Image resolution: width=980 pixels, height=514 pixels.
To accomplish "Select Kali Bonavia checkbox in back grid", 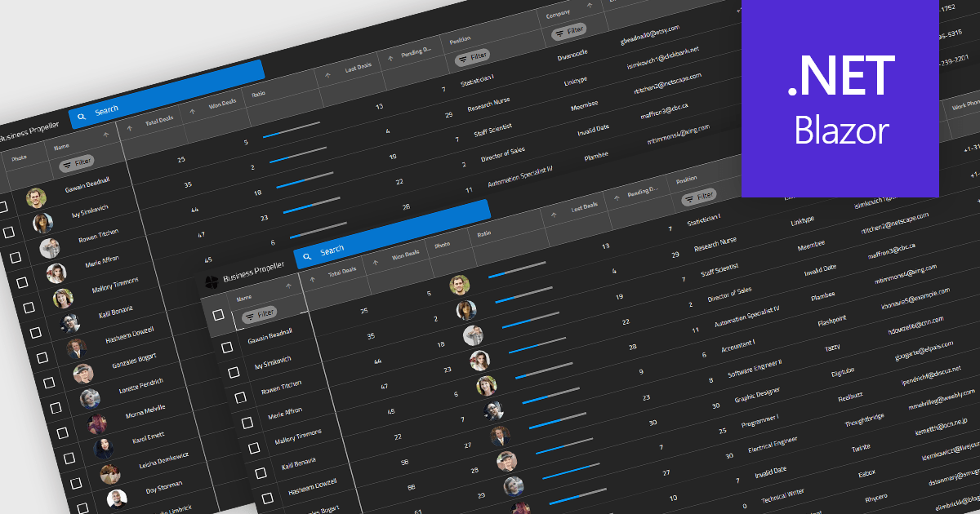I will [x=35, y=332].
